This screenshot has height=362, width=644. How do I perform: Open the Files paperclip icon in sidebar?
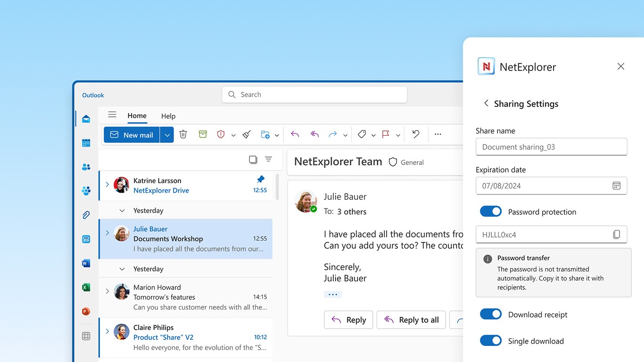click(86, 215)
